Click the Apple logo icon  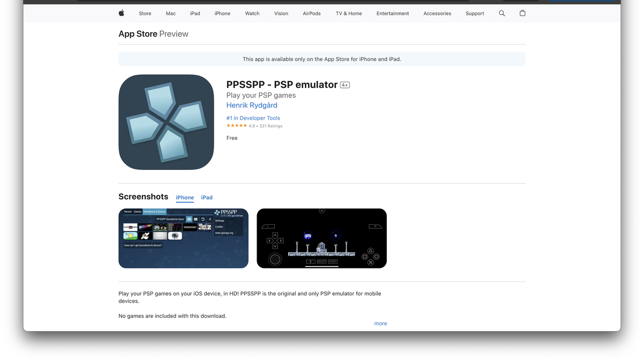121,13
